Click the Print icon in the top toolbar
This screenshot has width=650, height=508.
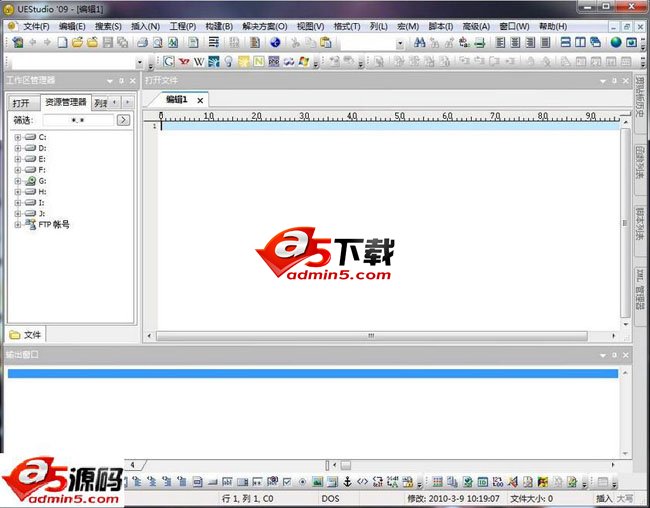[x=143, y=42]
